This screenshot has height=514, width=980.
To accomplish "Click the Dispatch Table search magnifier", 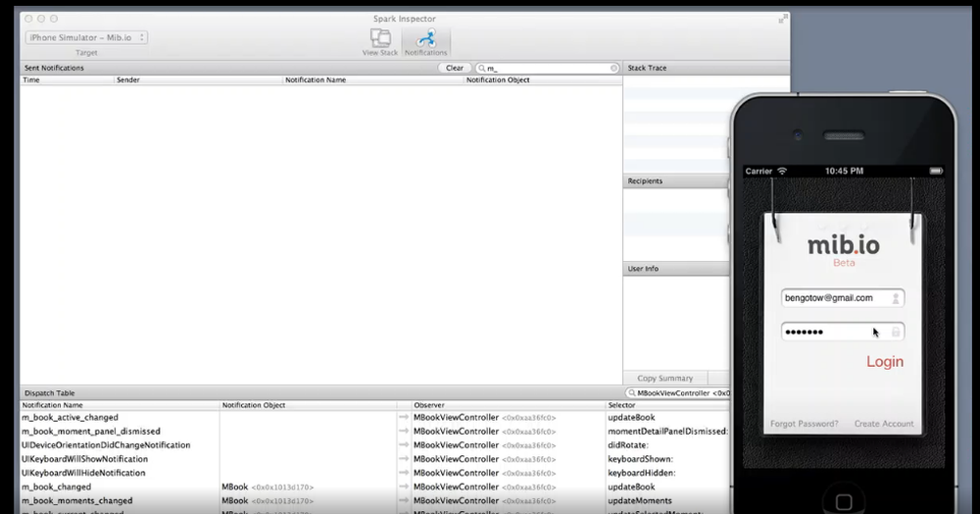I will (x=632, y=393).
